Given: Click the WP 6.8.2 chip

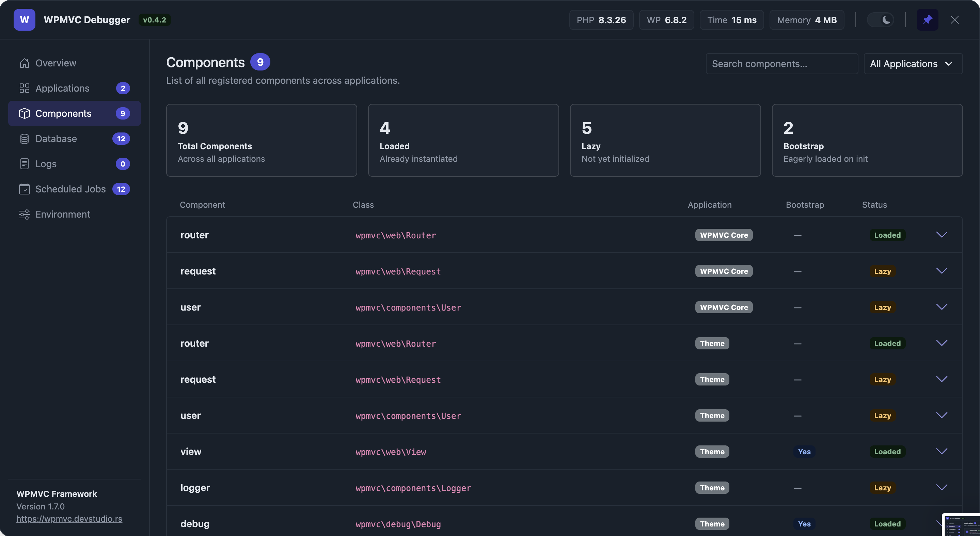Looking at the screenshot, I should tap(666, 20).
